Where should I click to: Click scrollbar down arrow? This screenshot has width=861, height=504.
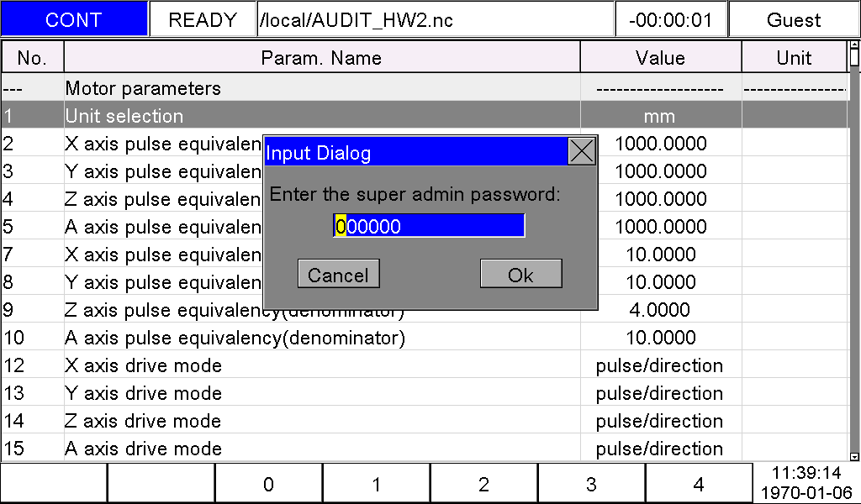854,456
